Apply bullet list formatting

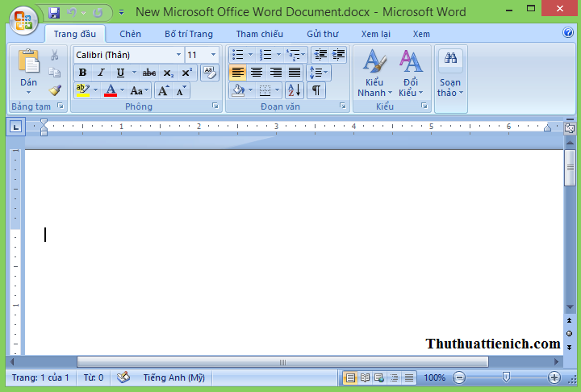pyautogui.click(x=237, y=55)
